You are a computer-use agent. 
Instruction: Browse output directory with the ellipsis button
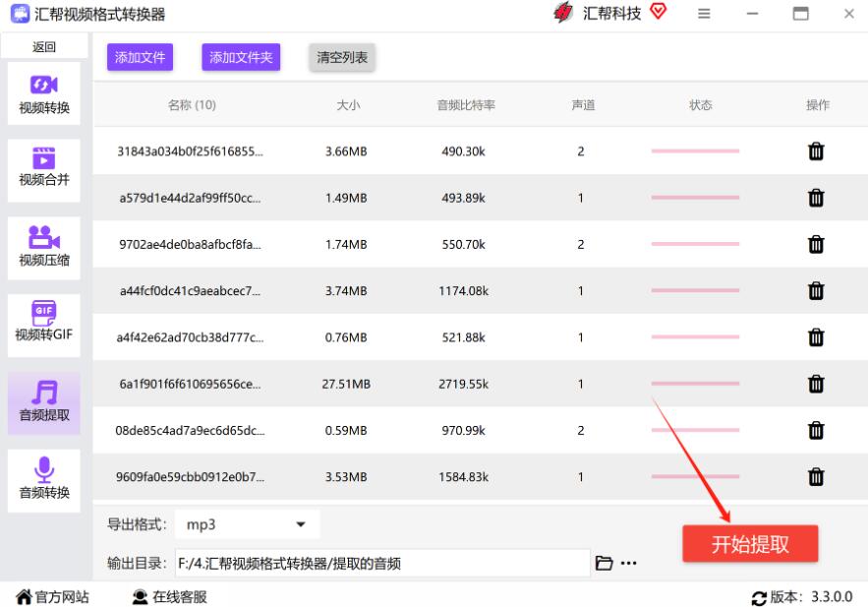(x=629, y=564)
